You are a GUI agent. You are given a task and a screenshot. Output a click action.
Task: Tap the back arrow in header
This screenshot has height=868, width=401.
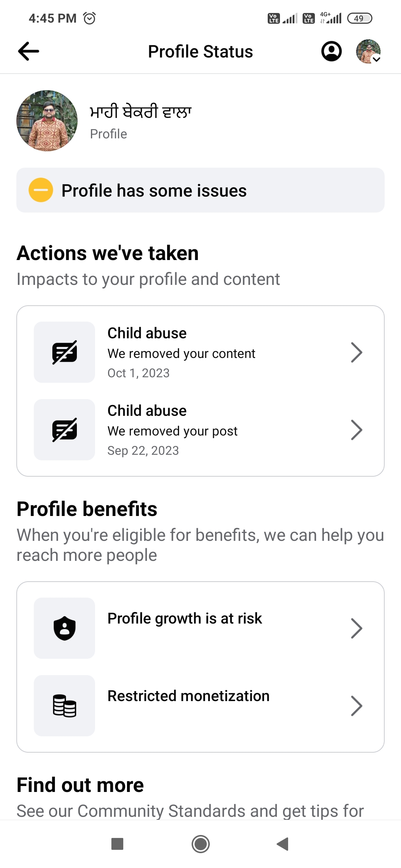pyautogui.click(x=29, y=51)
